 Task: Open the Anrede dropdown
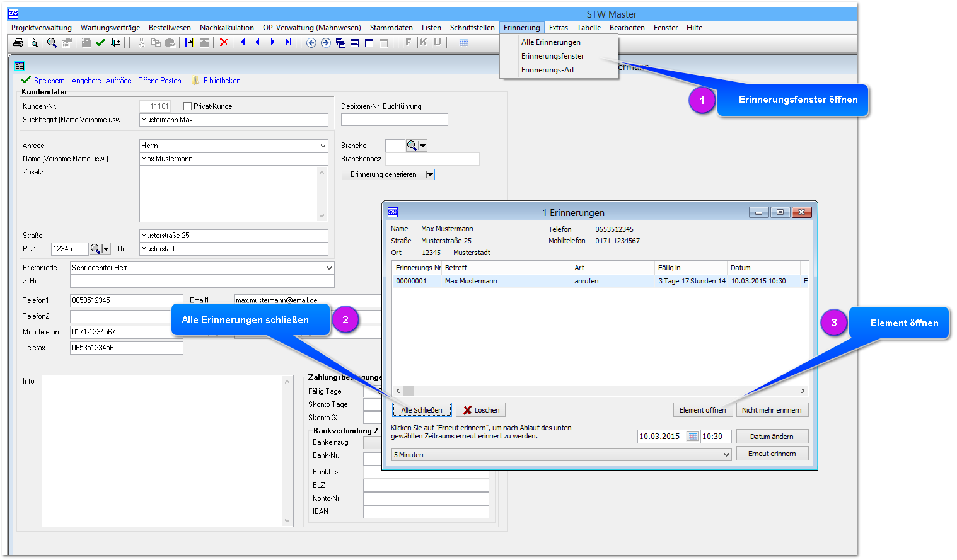[x=323, y=146]
